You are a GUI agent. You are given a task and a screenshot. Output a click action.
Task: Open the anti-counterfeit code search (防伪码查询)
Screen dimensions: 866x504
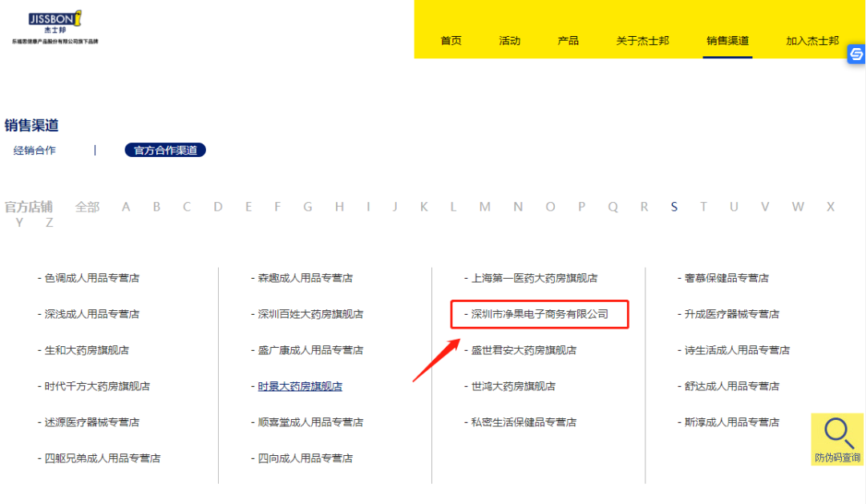(x=838, y=440)
